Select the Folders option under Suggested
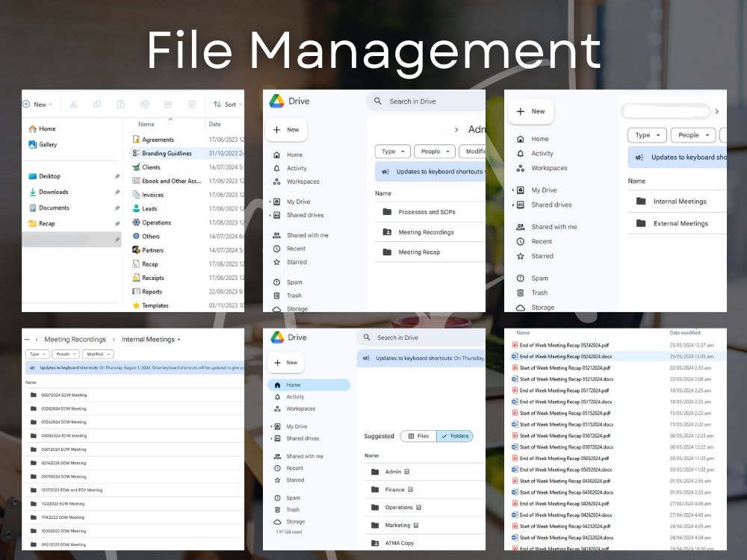The height and width of the screenshot is (560, 747). (x=455, y=436)
